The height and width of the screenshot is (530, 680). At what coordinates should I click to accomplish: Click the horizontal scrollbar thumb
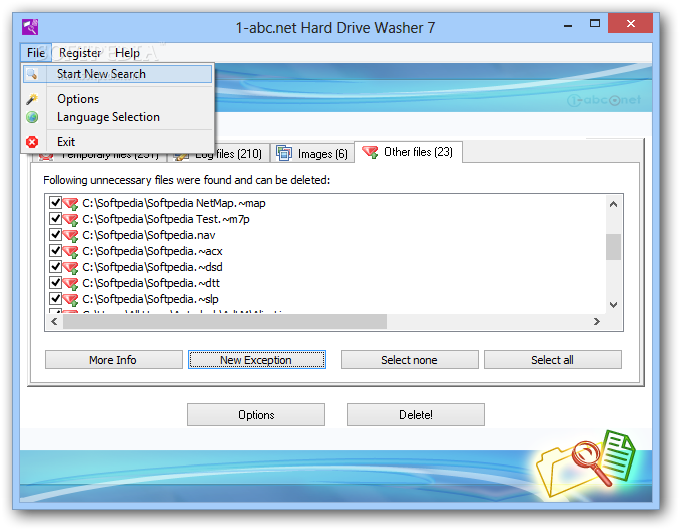pyautogui.click(x=225, y=321)
